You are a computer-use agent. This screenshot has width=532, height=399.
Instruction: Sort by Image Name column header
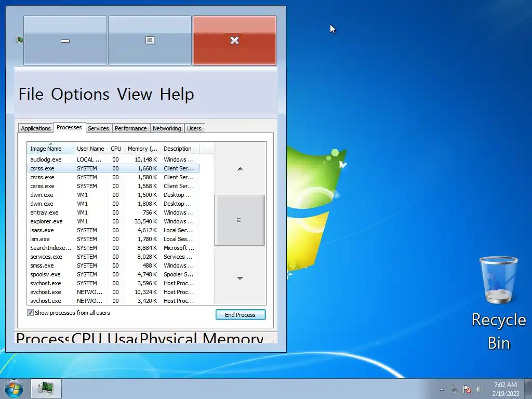pos(50,149)
